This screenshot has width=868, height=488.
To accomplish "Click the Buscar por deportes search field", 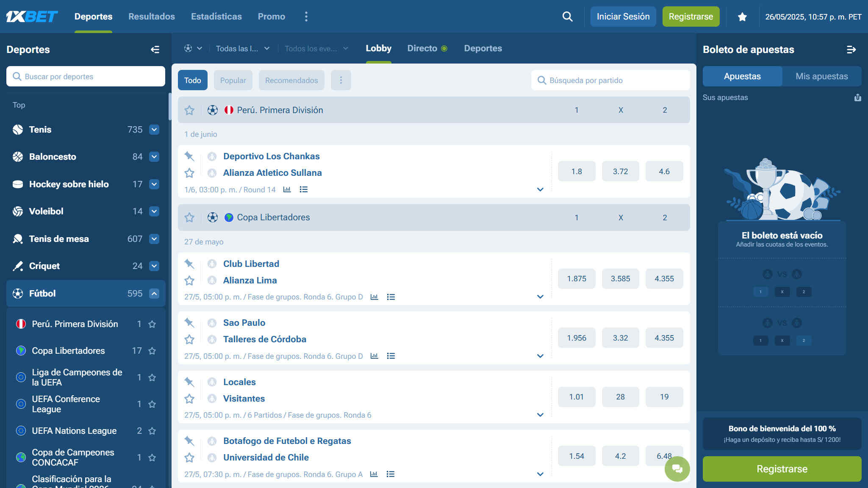I will tap(86, 76).
